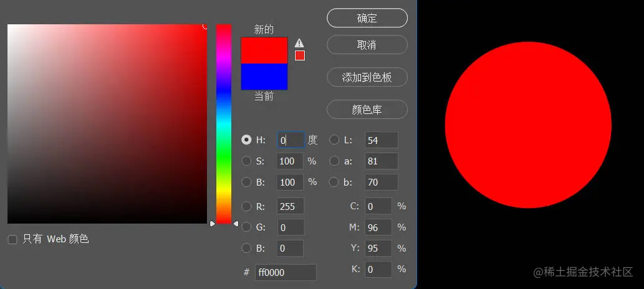Cancel with the 取消 button

367,44
